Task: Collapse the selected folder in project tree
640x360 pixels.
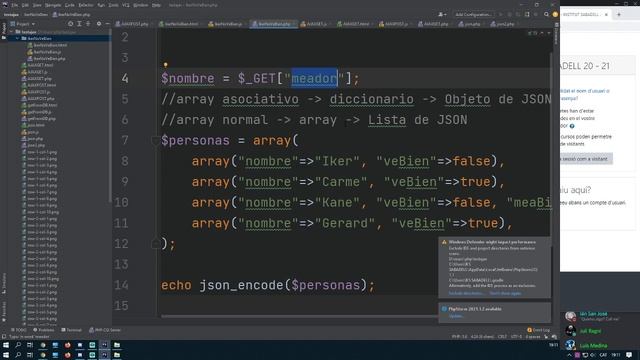Action: click(18, 38)
